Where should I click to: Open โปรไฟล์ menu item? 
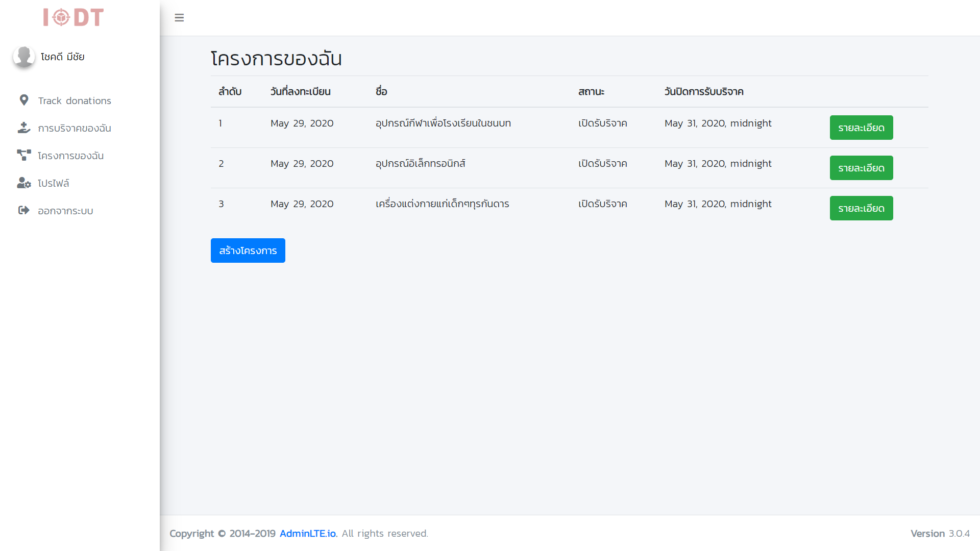click(54, 183)
